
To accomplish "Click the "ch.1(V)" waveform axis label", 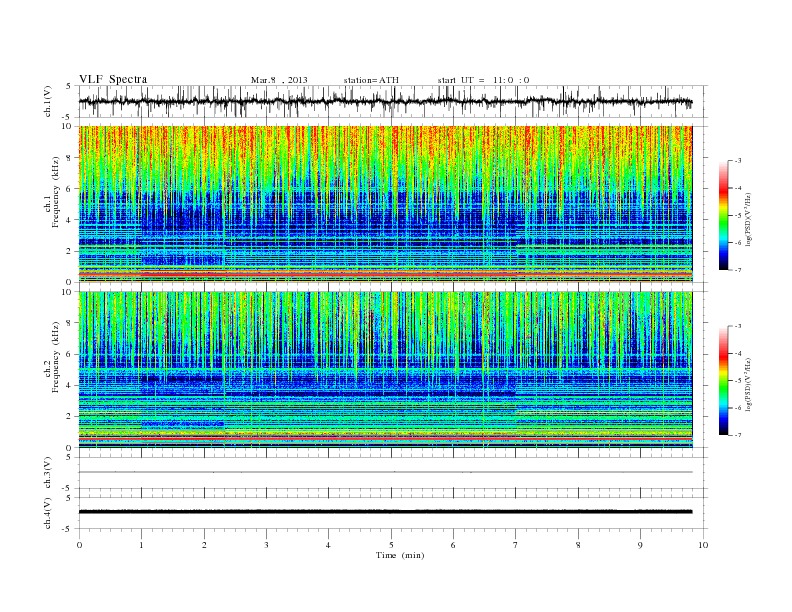I will pyautogui.click(x=48, y=101).
